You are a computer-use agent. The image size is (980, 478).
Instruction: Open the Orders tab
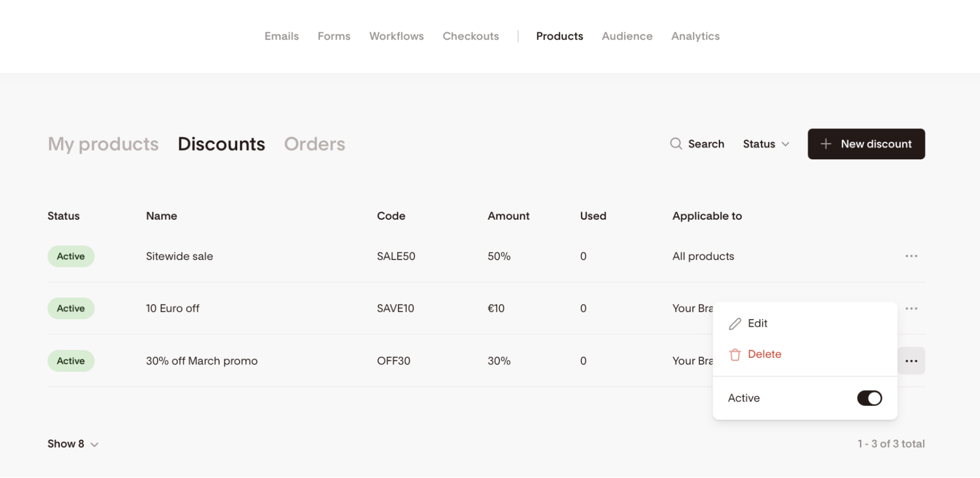[x=314, y=144]
